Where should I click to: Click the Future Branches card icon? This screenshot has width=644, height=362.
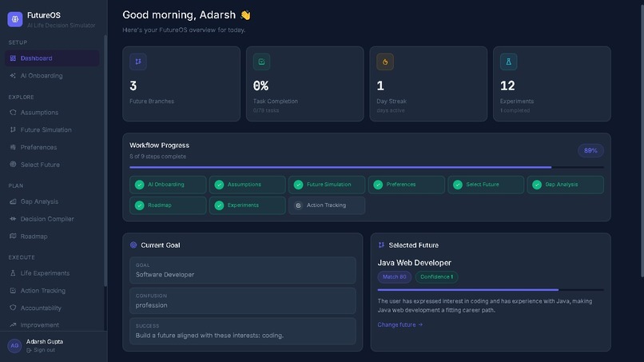click(x=138, y=62)
